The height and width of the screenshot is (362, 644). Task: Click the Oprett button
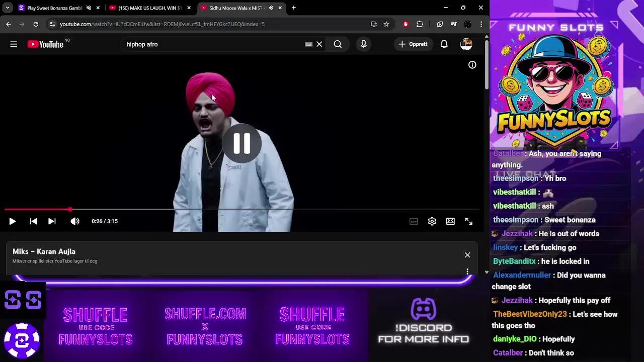click(x=414, y=44)
